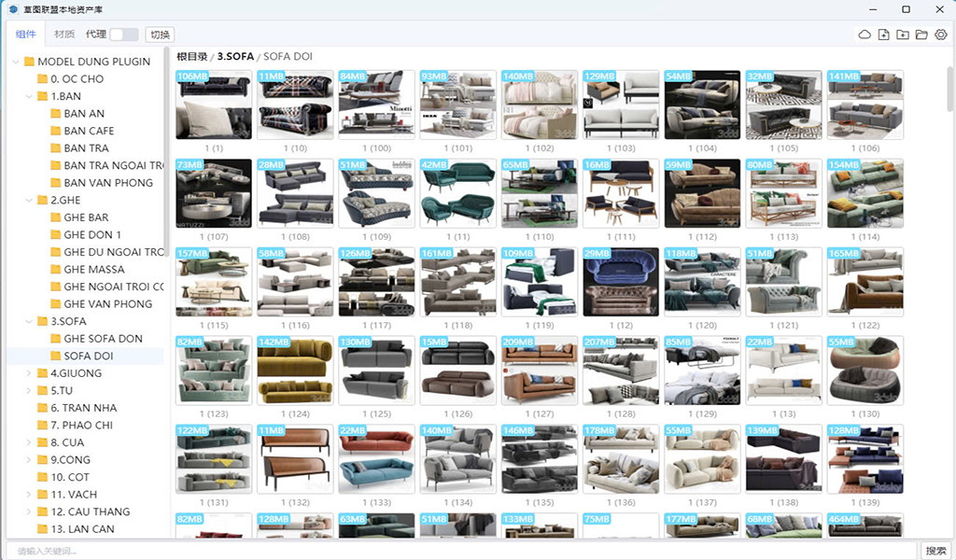The height and width of the screenshot is (560, 956).
Task: Click the folder icon beside 7. PHAO CHI
Action: pos(42,425)
